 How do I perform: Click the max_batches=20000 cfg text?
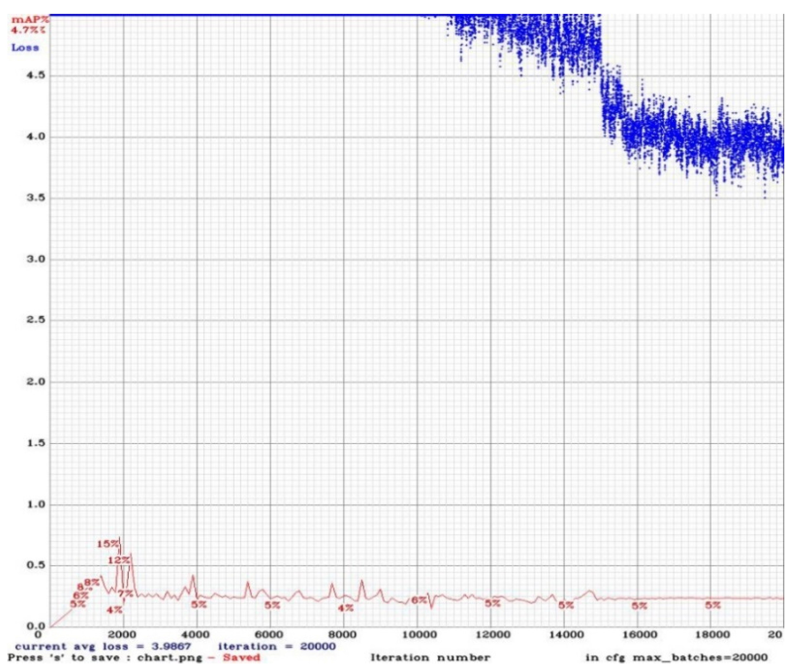(x=700, y=658)
